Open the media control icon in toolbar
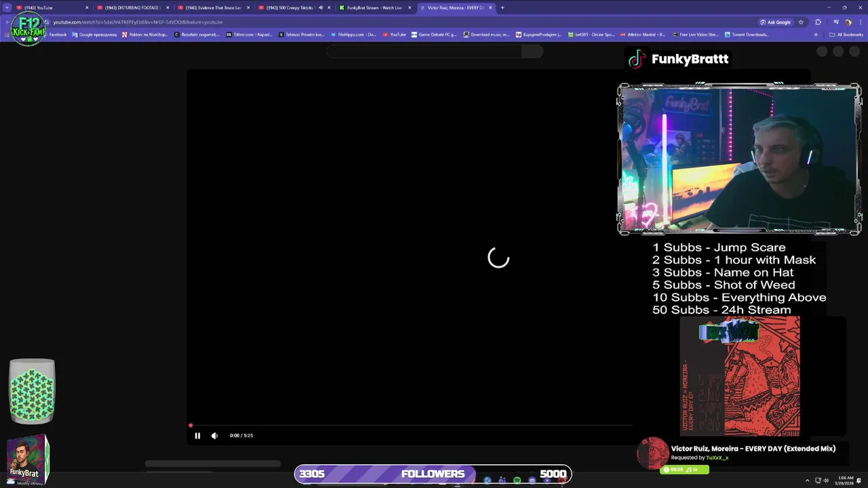 point(836,22)
